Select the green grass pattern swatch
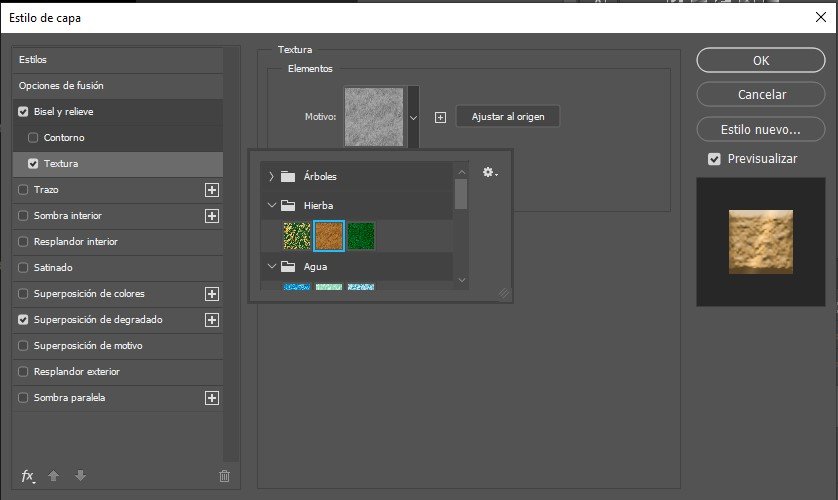The height and width of the screenshot is (500, 838). coord(361,236)
